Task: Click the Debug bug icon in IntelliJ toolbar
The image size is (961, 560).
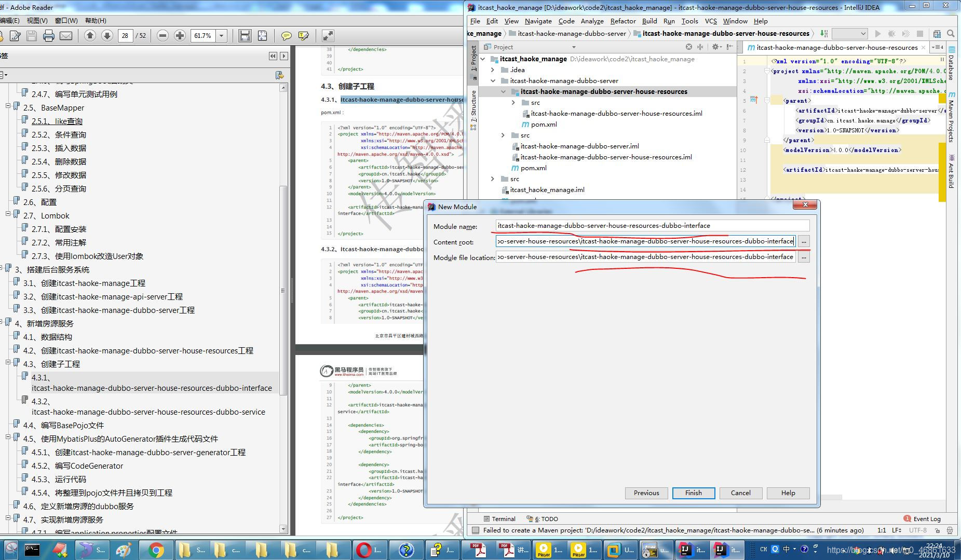Action: point(892,34)
